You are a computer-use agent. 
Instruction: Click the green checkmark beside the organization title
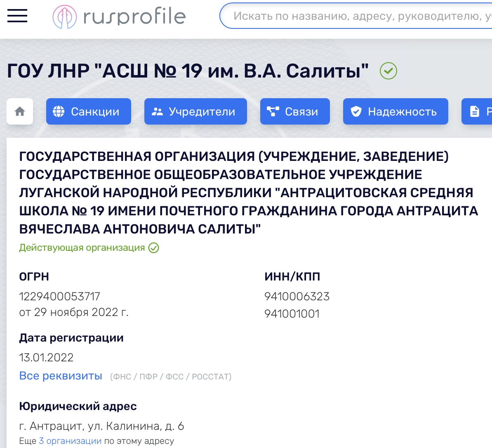(x=388, y=71)
